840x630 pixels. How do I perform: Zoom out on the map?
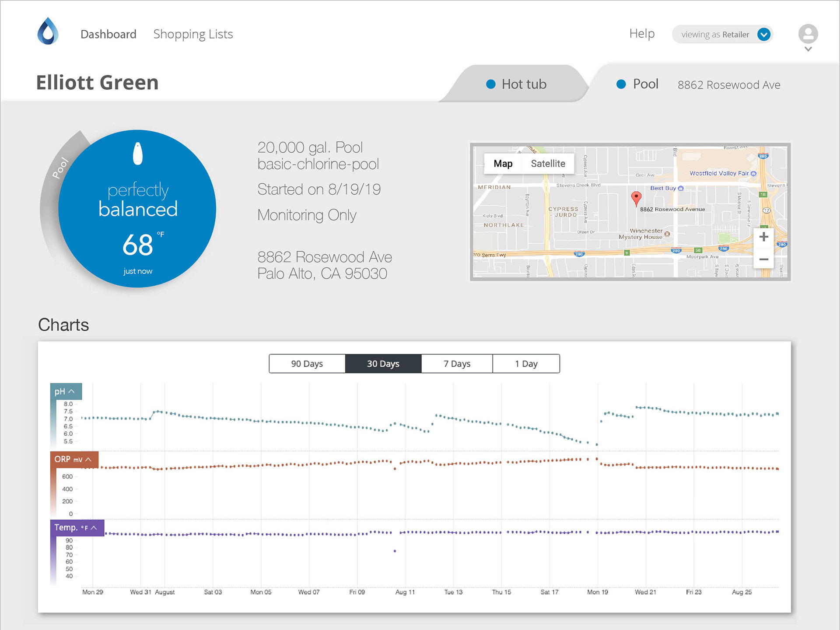763,259
